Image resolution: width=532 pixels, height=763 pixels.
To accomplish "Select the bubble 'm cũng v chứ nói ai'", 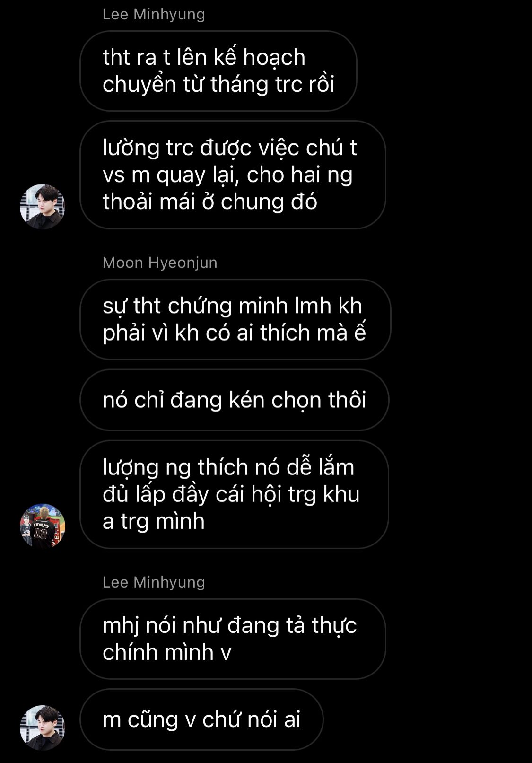I will (201, 719).
